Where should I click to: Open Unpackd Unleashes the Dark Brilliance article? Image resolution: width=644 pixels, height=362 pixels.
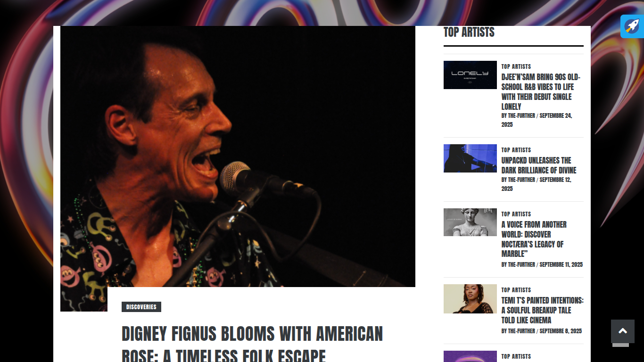(539, 165)
